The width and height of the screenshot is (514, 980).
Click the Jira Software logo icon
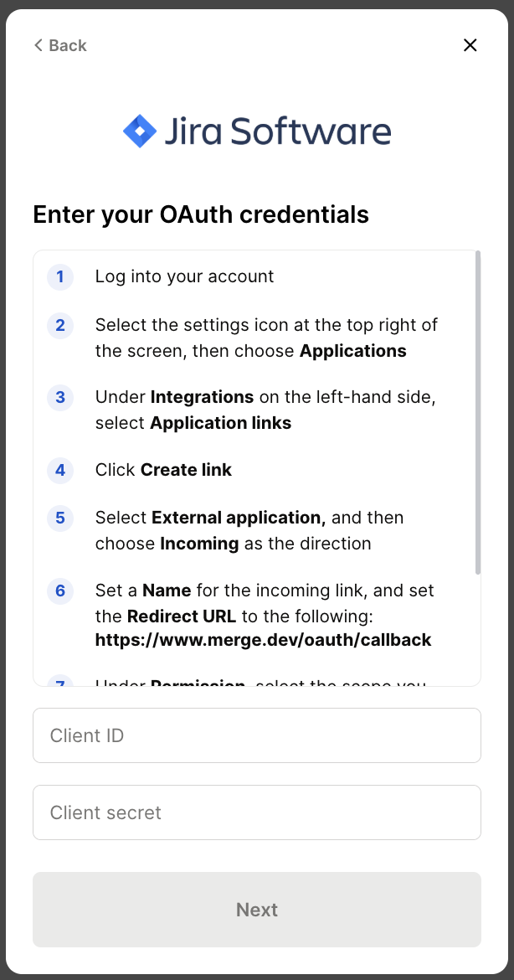138,130
